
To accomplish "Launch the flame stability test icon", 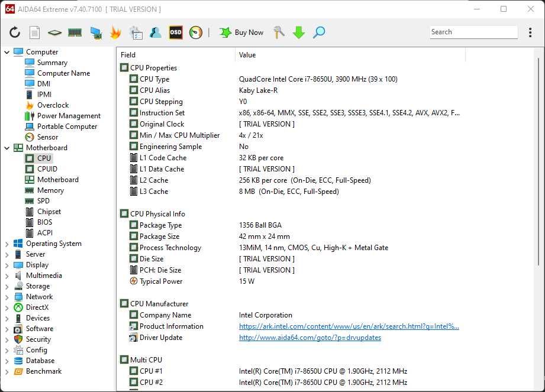I will click(115, 33).
